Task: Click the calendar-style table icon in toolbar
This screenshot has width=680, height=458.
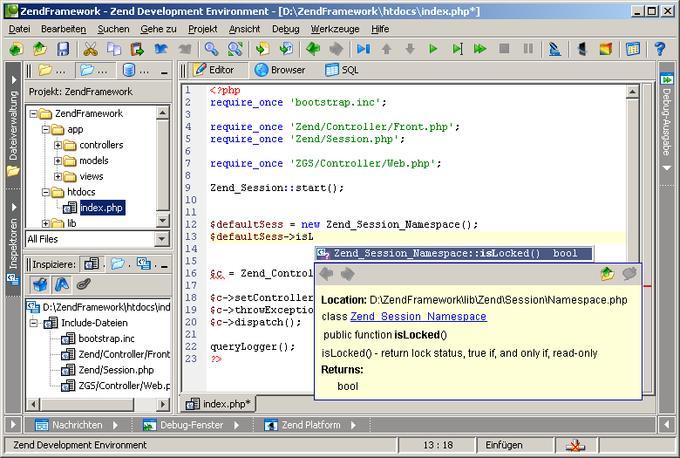Action: [633, 49]
